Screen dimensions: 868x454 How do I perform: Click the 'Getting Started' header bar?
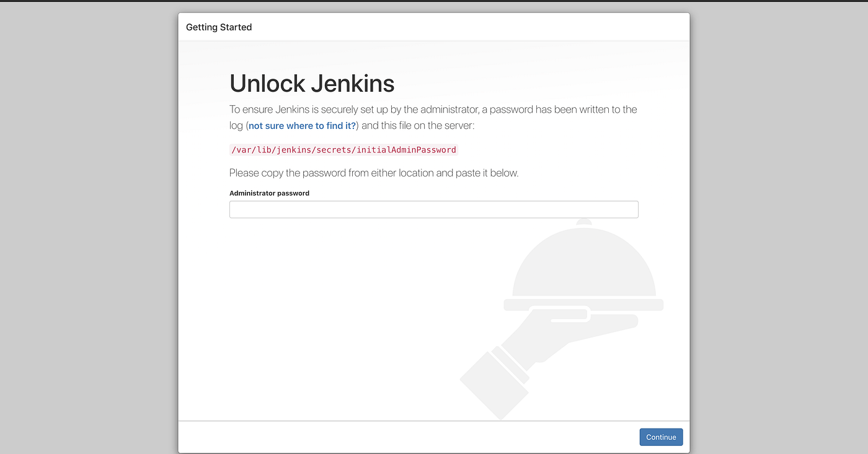pyautogui.click(x=218, y=27)
